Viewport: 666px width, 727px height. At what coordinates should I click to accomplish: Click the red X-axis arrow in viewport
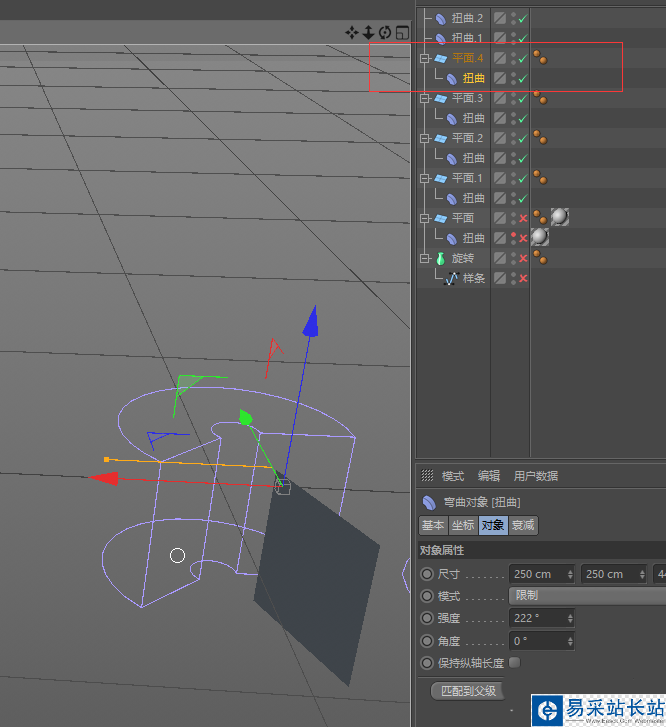click(x=103, y=478)
